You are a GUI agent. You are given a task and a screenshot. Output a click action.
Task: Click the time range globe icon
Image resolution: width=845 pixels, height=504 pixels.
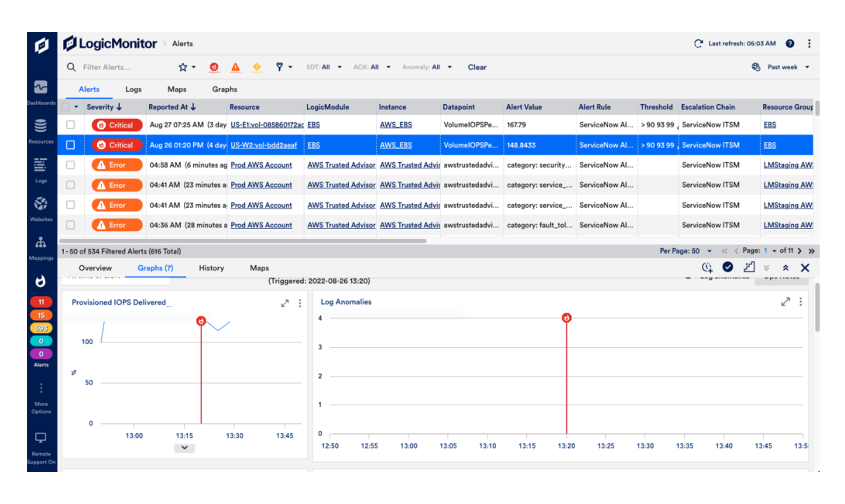(x=756, y=67)
